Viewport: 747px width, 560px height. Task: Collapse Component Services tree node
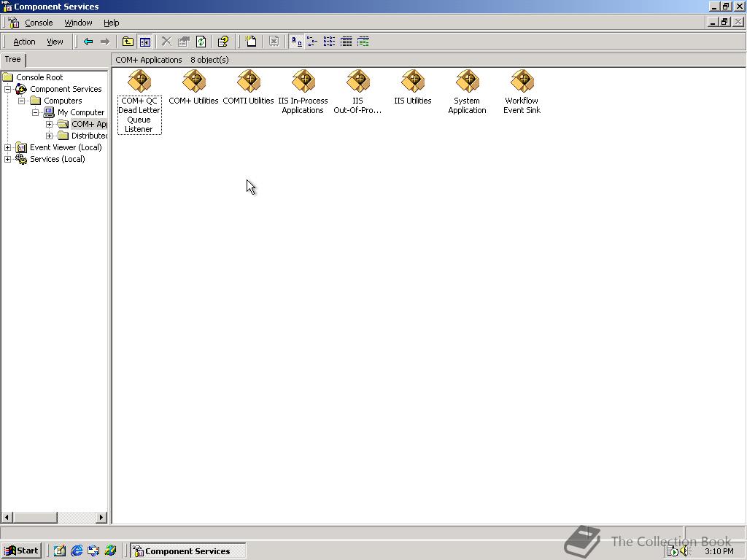7,89
